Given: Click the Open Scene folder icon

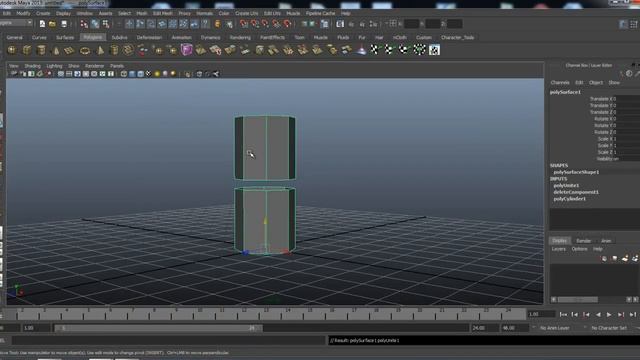Looking at the screenshot, I should point(52,24).
